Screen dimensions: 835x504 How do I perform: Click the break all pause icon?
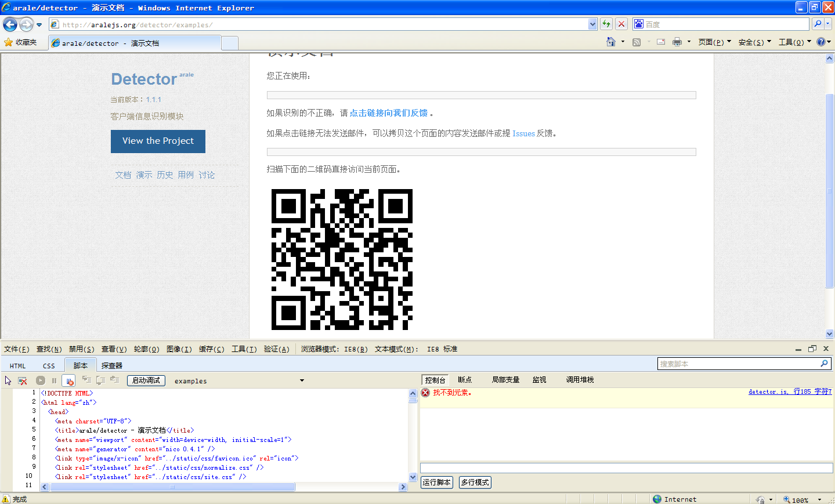point(54,380)
